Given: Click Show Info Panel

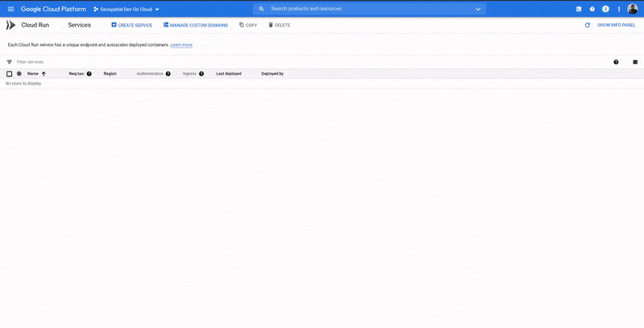Looking at the screenshot, I should click(616, 25).
